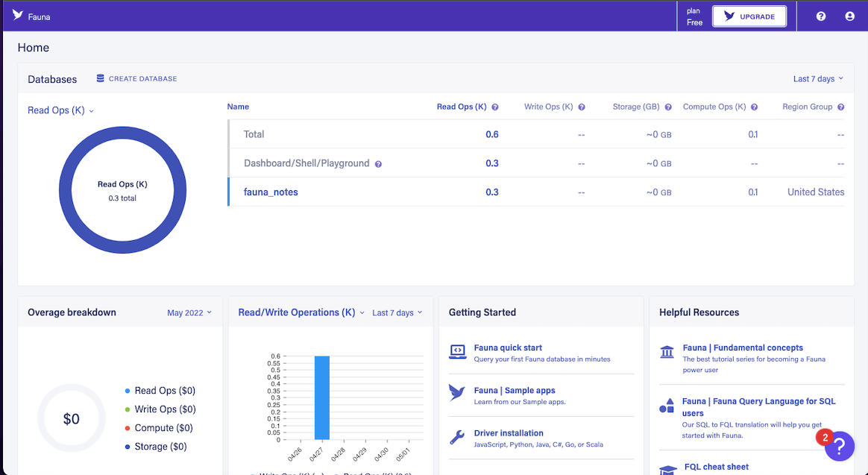Click the Getting Started title

pyautogui.click(x=482, y=312)
